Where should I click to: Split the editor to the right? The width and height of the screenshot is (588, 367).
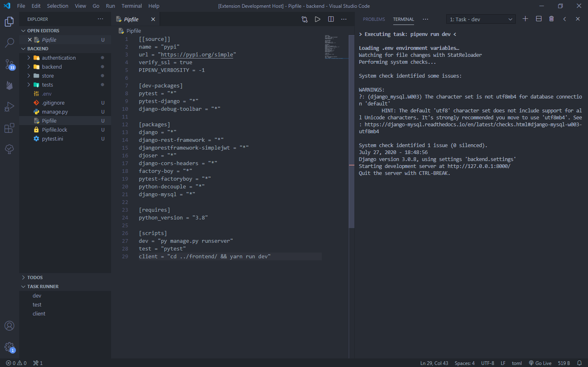tap(331, 19)
